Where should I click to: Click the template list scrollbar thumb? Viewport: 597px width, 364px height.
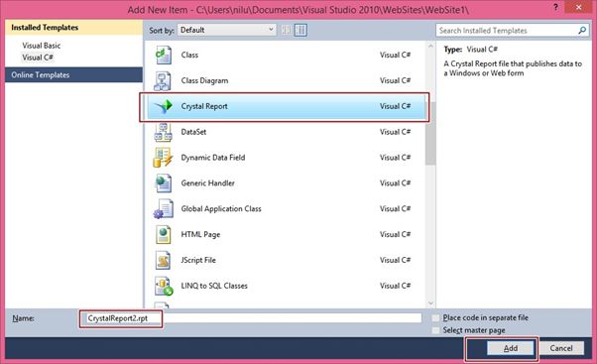(430, 133)
